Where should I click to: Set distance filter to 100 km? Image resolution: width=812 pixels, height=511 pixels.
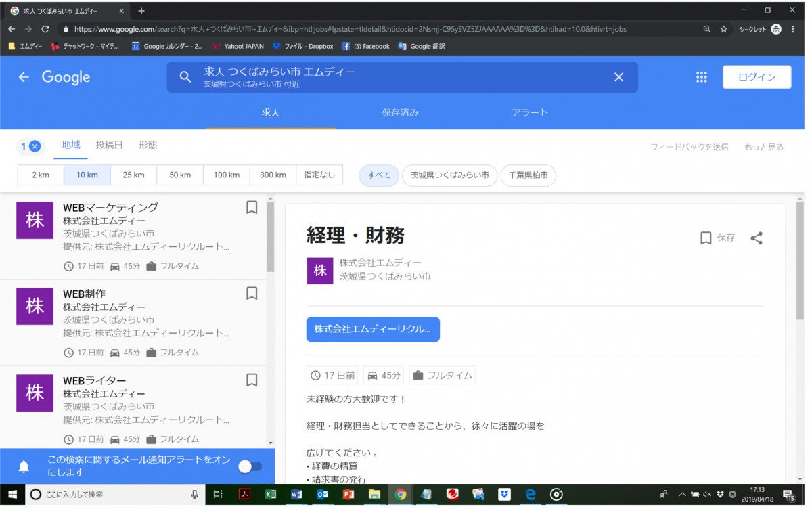(227, 175)
